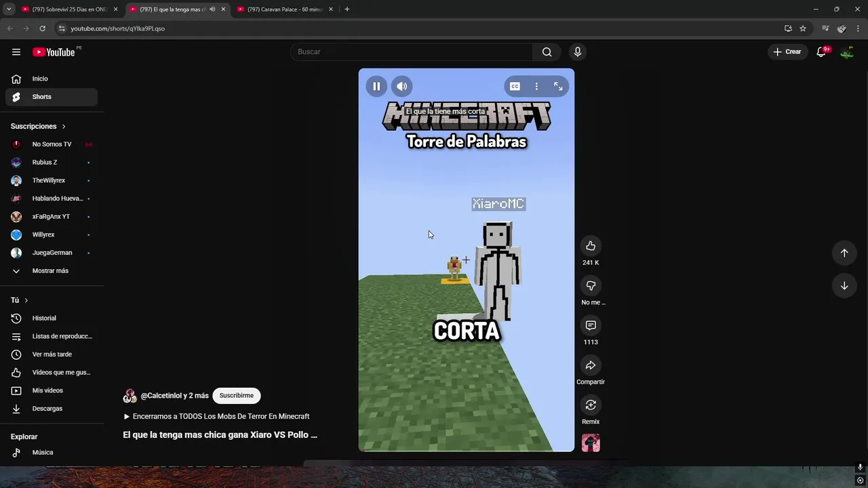Click the search magnifier button
This screenshot has height=488, width=868.
pyautogui.click(x=547, y=52)
